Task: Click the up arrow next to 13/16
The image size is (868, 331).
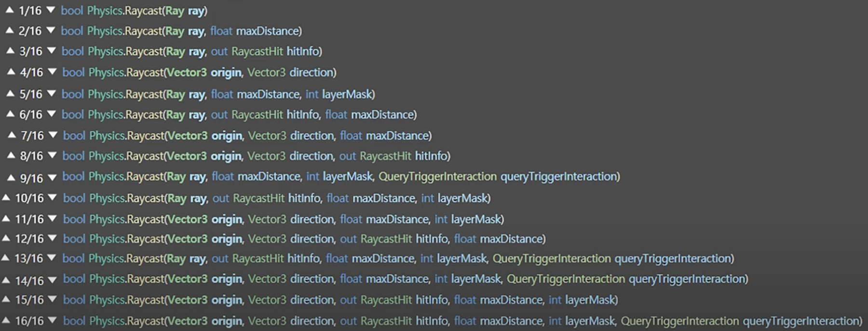Action: (5, 258)
